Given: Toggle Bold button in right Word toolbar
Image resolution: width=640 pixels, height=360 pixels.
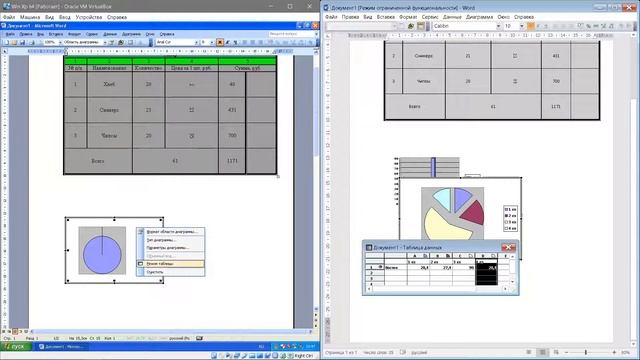Looking at the screenshot, I should pyautogui.click(x=531, y=26).
